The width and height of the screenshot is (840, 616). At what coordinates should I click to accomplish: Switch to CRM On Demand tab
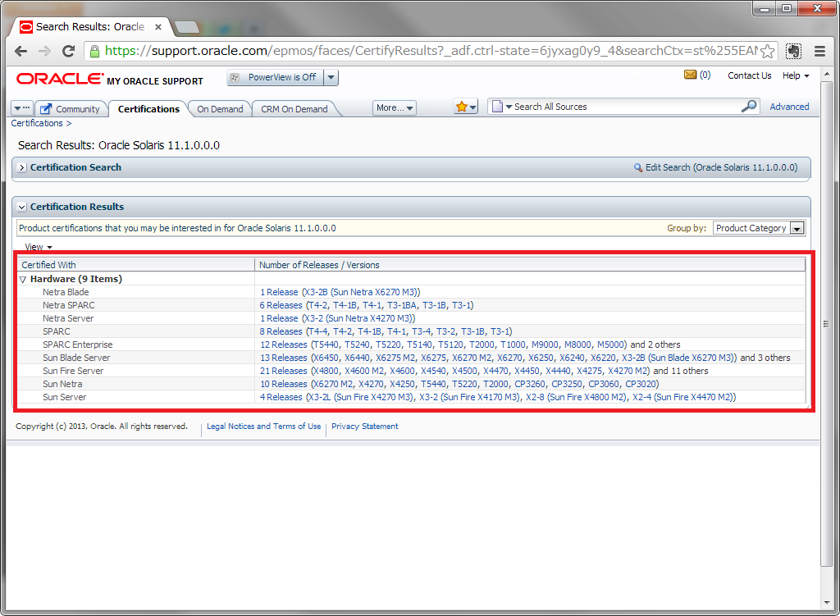[x=294, y=109]
